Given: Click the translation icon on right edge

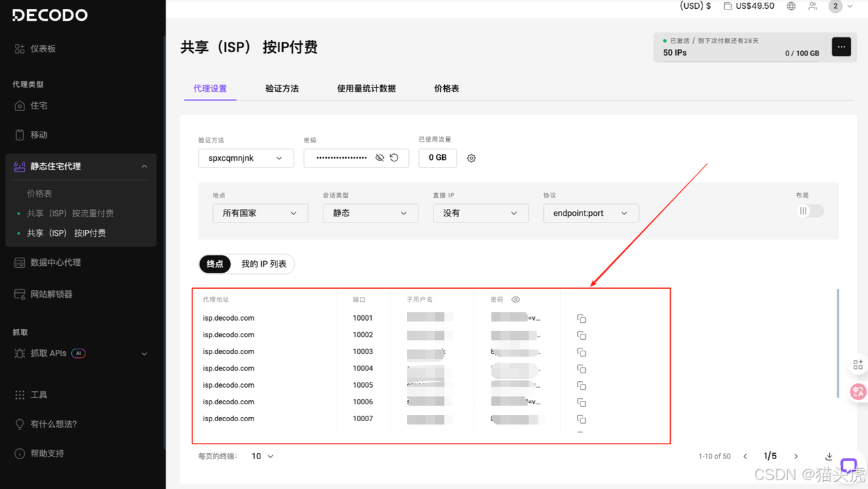Looking at the screenshot, I should coord(857,391).
